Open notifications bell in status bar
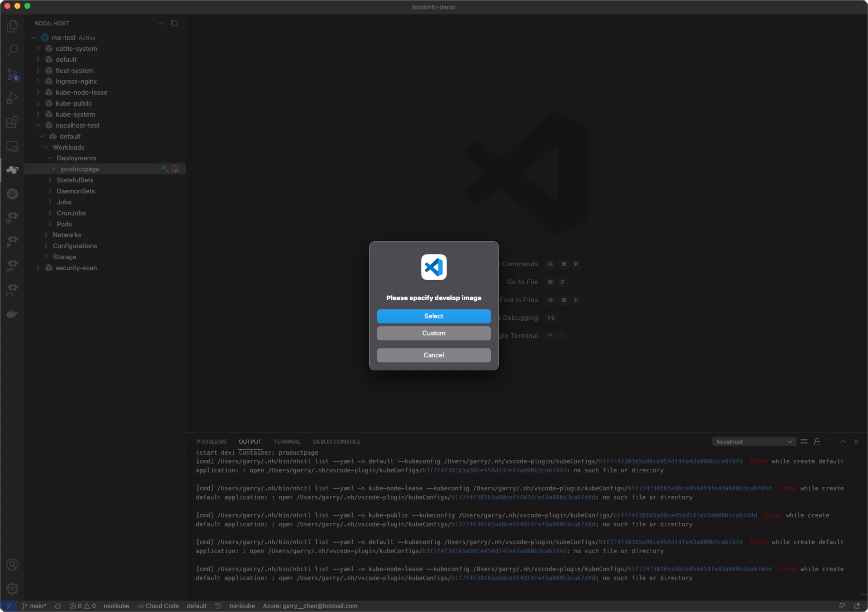868x612 pixels. [x=857, y=606]
